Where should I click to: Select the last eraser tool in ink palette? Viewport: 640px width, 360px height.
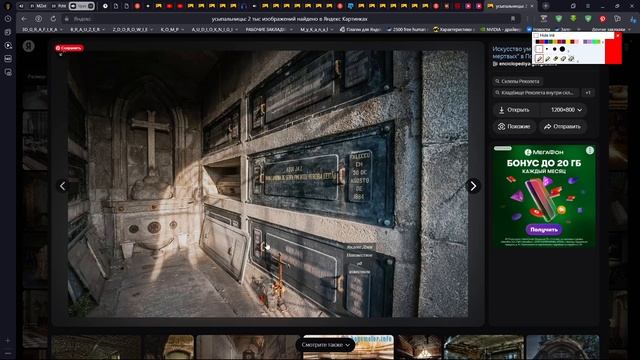click(x=571, y=59)
